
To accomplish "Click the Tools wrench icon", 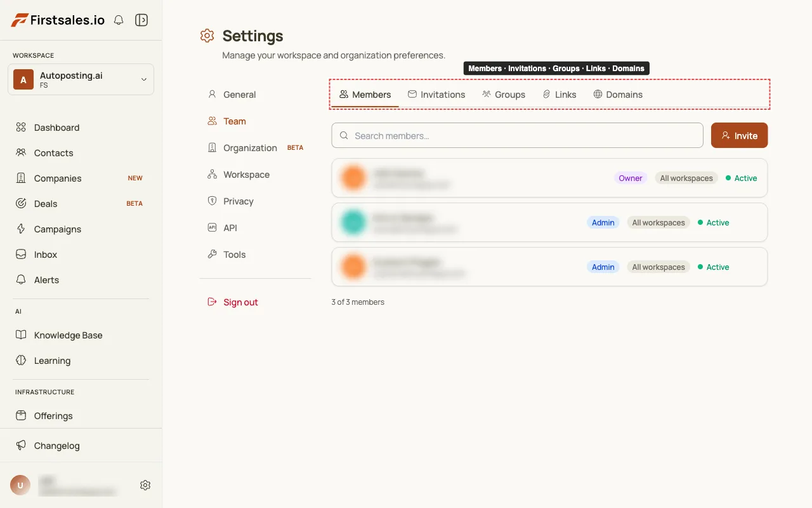I will coord(213,254).
